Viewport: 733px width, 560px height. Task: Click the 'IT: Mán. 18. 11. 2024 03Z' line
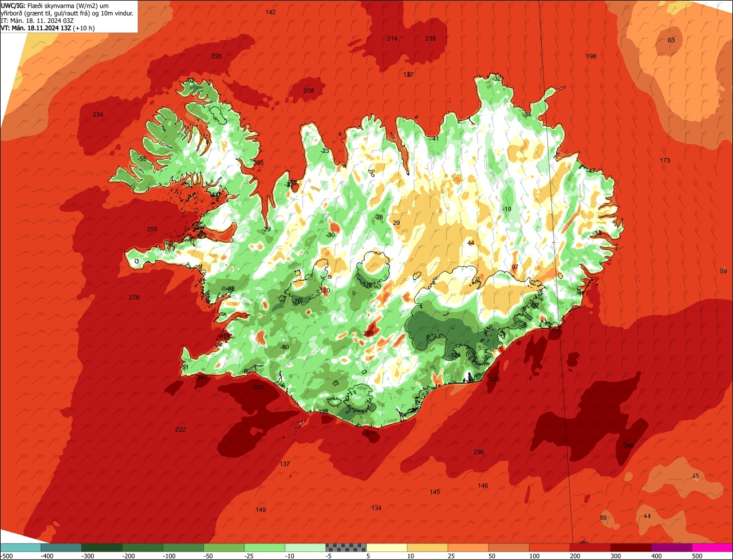pyautogui.click(x=37, y=20)
